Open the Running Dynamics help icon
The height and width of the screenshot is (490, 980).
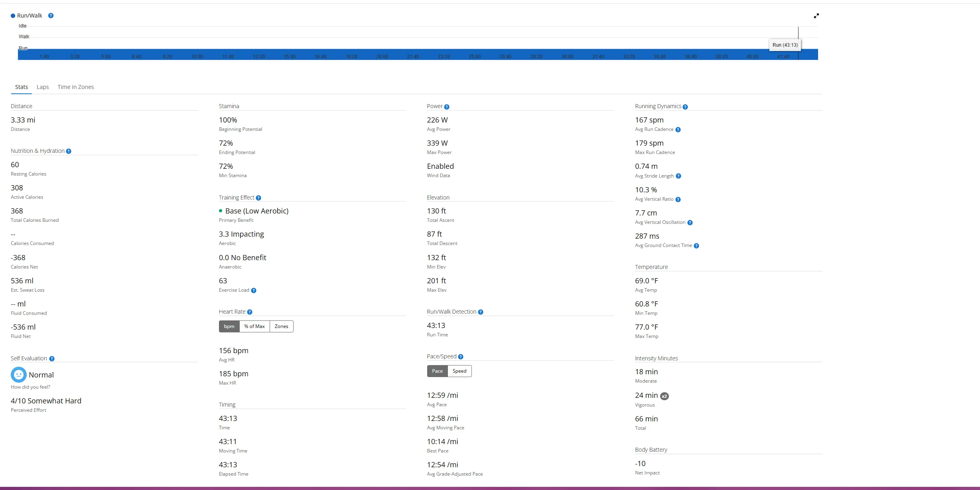click(685, 107)
